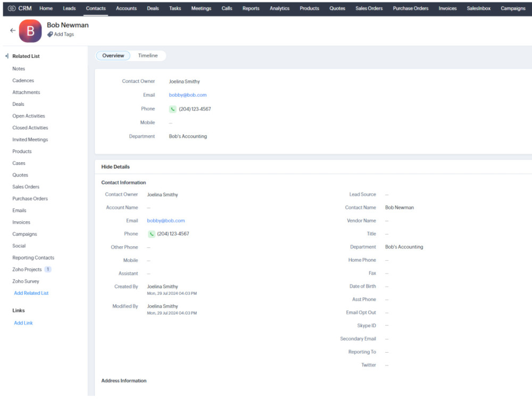Open the Calls module

227,8
